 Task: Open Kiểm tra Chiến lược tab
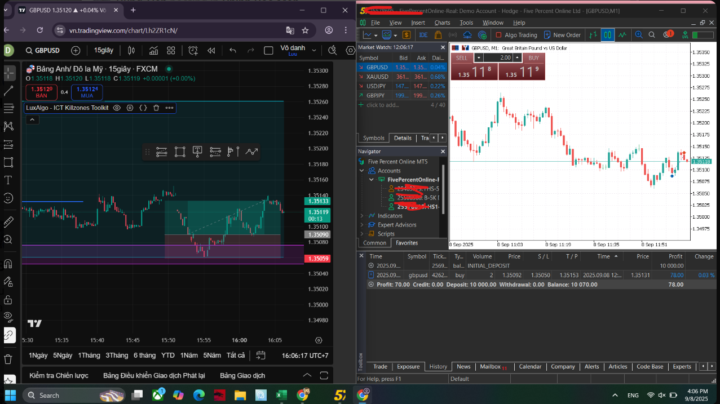59,376
